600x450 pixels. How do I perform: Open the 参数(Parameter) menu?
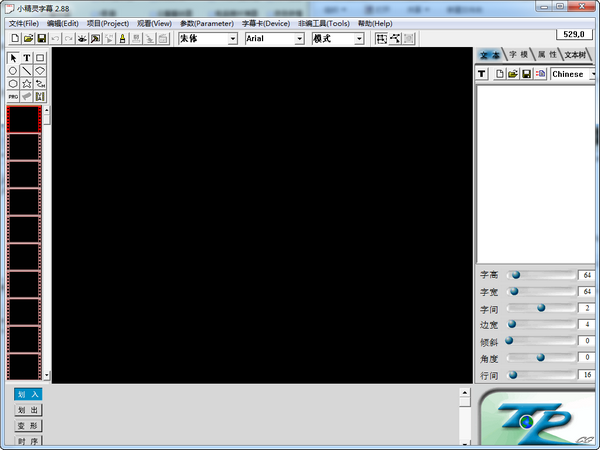click(x=207, y=23)
